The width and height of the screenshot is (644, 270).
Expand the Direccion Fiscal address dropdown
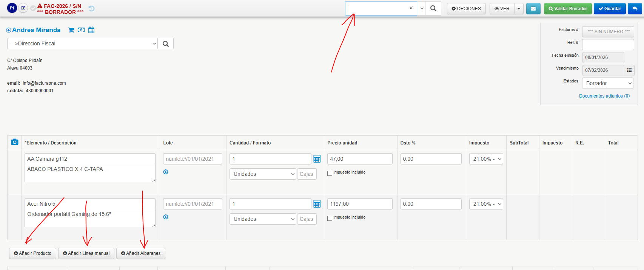pyautogui.click(x=82, y=43)
